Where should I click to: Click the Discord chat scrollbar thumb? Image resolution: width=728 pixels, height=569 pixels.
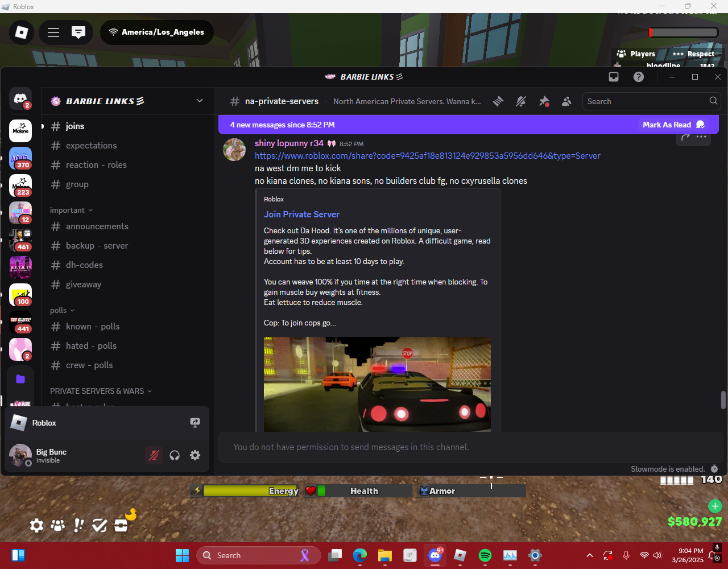[x=723, y=400]
